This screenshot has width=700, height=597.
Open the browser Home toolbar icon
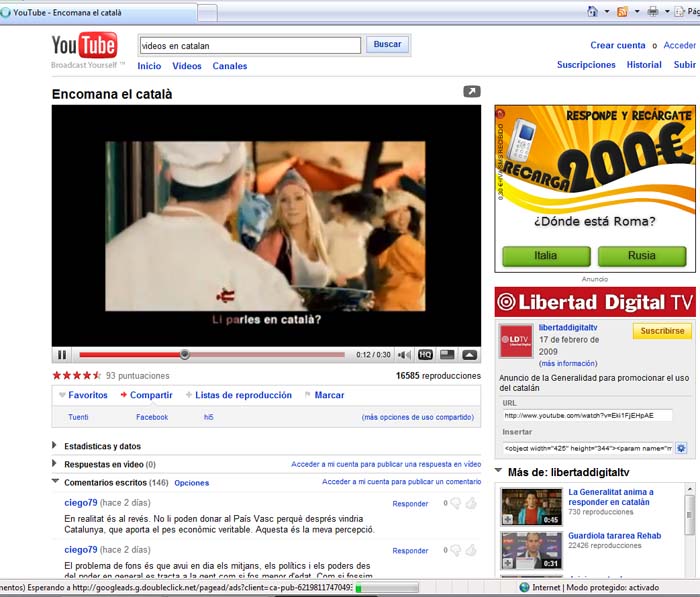click(592, 11)
